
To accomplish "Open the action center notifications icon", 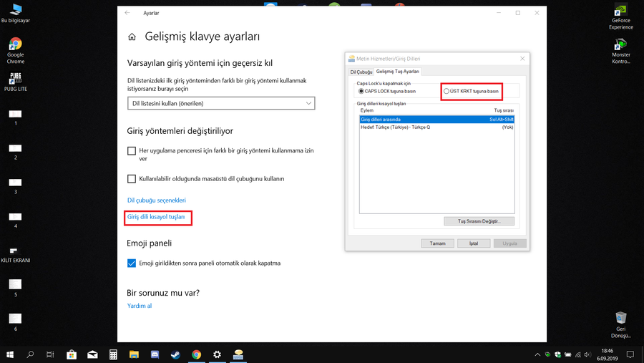I will [630, 354].
